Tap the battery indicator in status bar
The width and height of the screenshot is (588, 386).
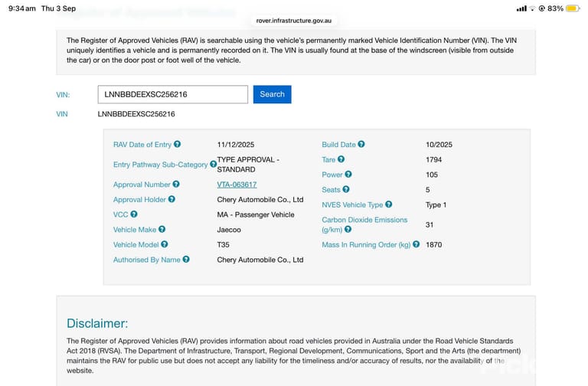tap(573, 8)
